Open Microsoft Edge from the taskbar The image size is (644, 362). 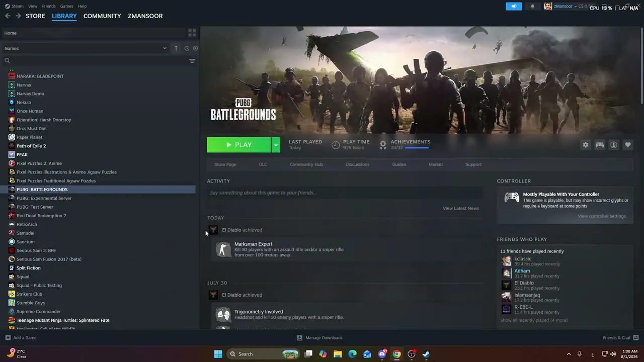(352, 354)
